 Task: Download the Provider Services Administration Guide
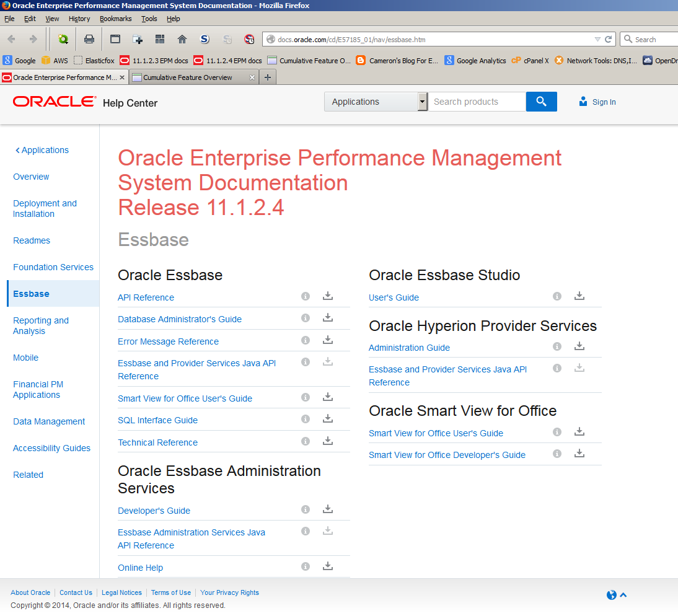pos(579,346)
